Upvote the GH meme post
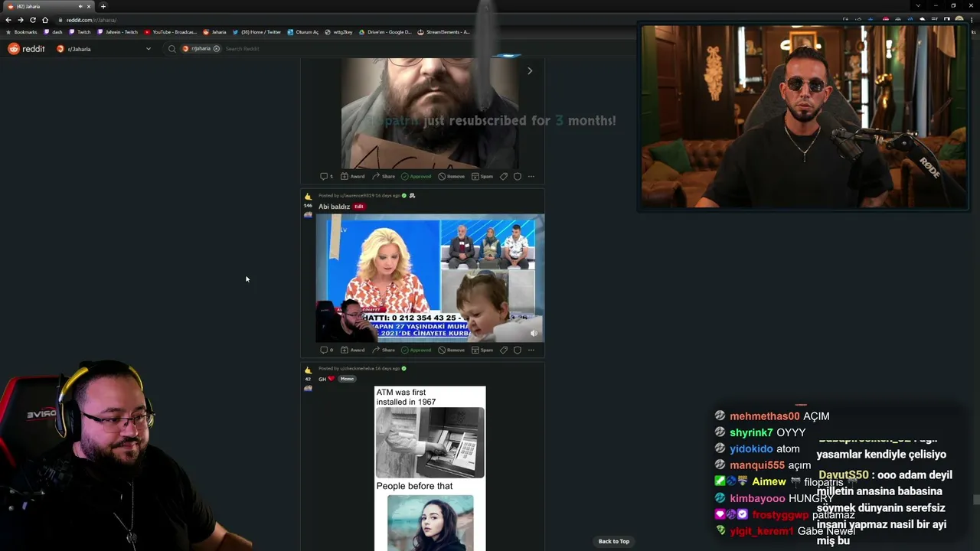The image size is (980, 551). (x=308, y=370)
